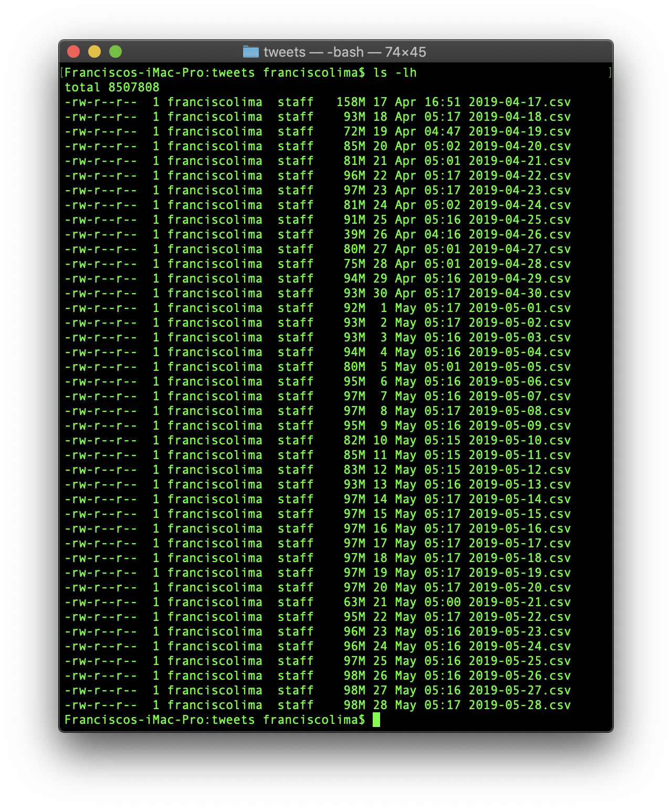Image resolution: width=672 pixels, height=810 pixels.
Task: Click the 158M file size value
Action: click(351, 102)
